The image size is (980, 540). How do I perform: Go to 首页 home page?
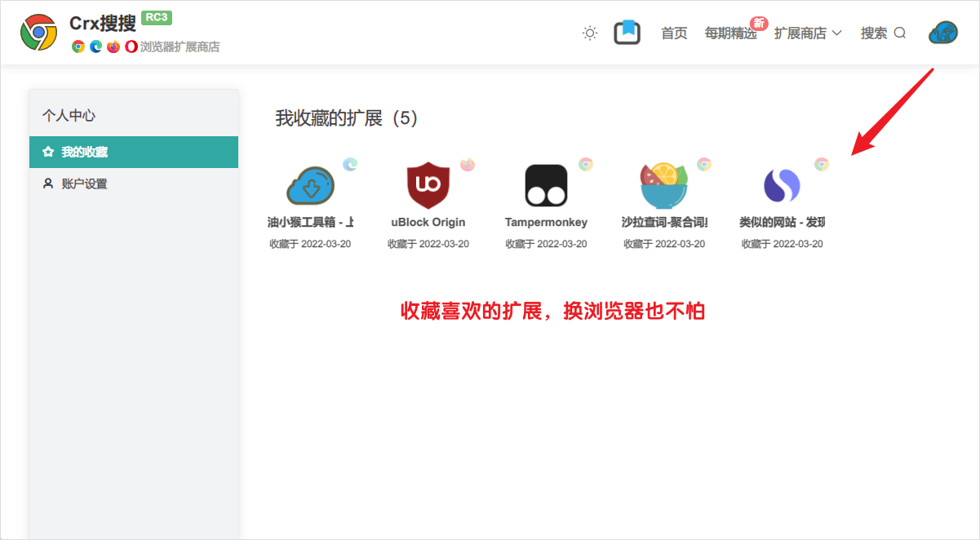point(674,33)
